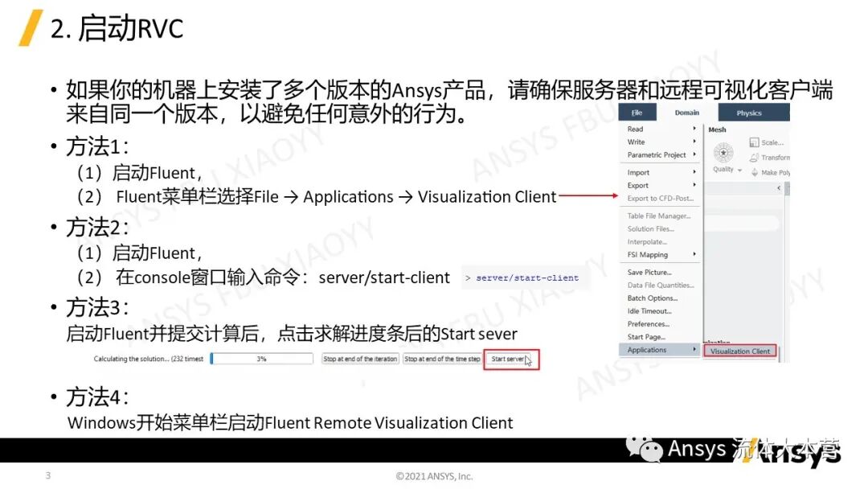
Task: Click Export to CFD-Post menu entry
Action: [661, 199]
